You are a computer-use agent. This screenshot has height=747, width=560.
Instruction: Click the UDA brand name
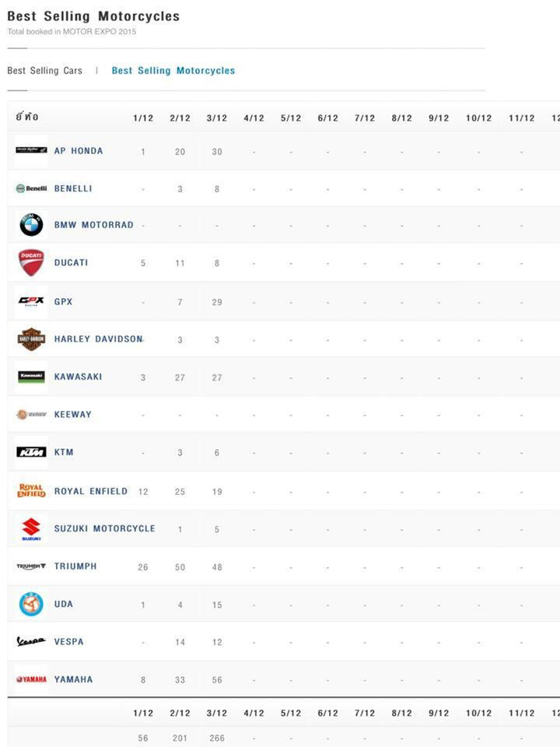pyautogui.click(x=63, y=604)
